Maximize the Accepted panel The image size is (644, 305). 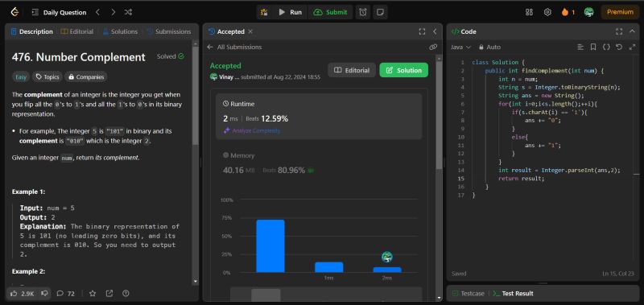(x=422, y=31)
